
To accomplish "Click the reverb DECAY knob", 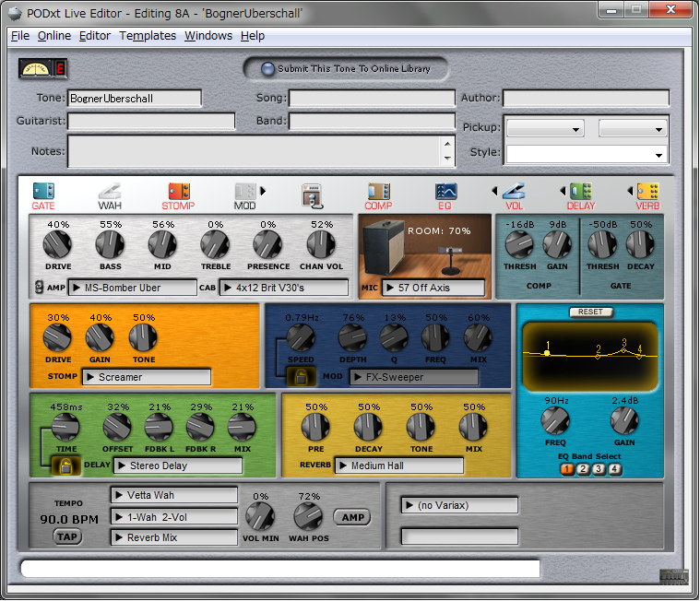I will click(x=368, y=427).
